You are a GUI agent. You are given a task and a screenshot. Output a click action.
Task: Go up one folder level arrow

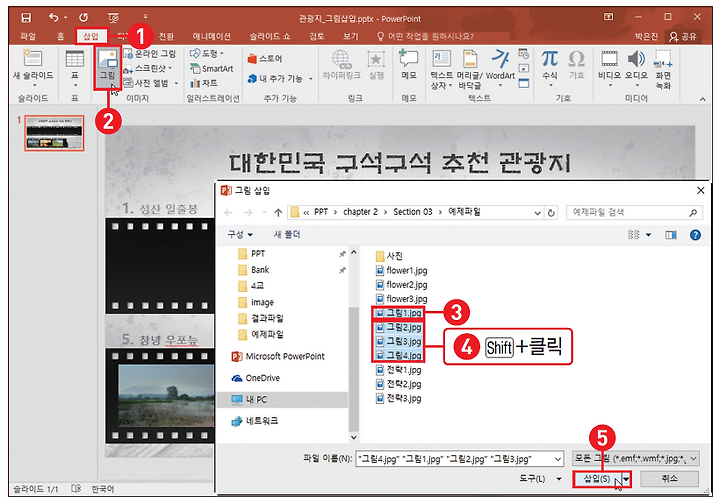(278, 213)
